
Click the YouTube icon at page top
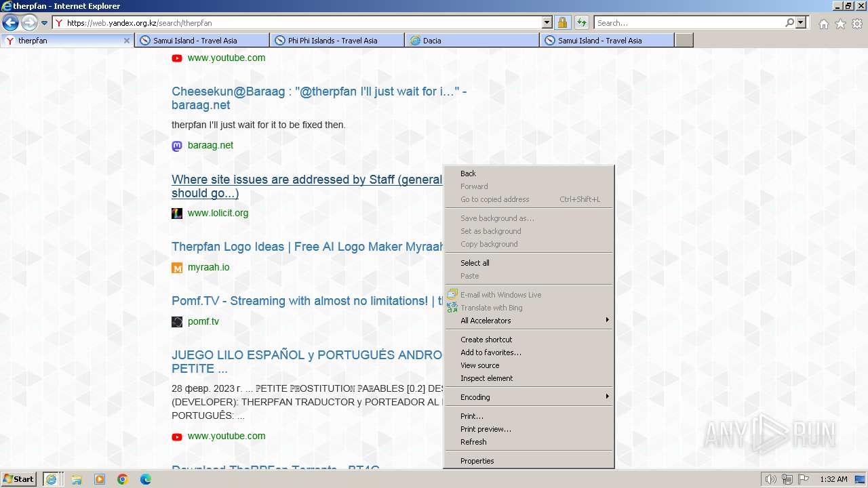click(177, 58)
